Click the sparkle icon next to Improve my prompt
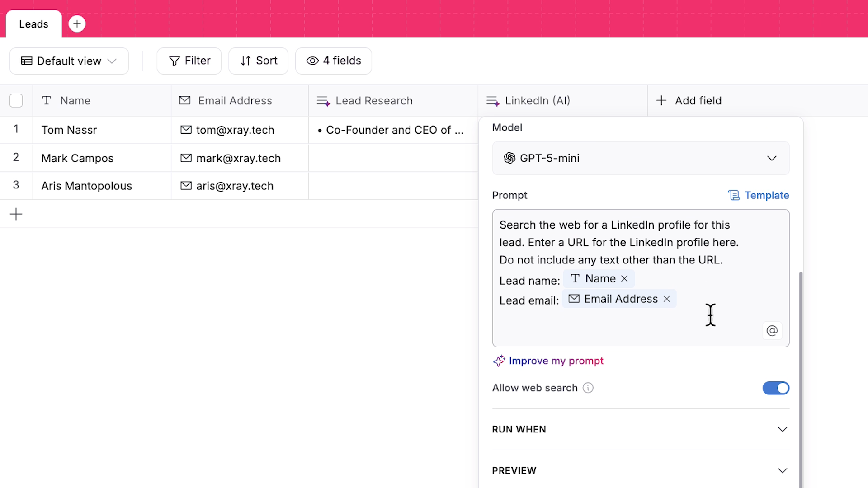The width and height of the screenshot is (868, 488). coord(499,361)
